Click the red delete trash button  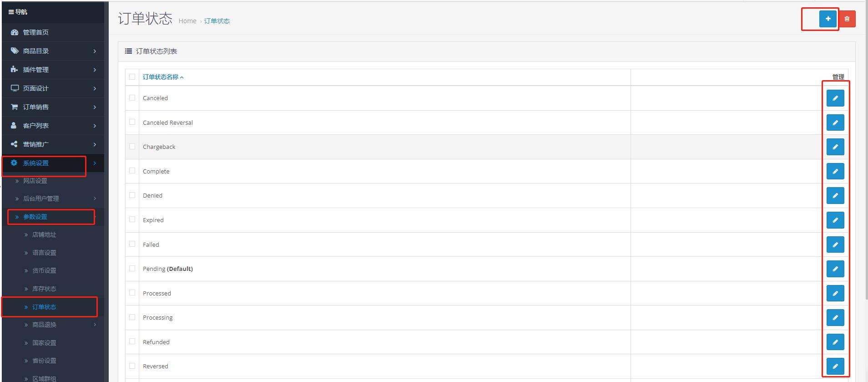(847, 19)
